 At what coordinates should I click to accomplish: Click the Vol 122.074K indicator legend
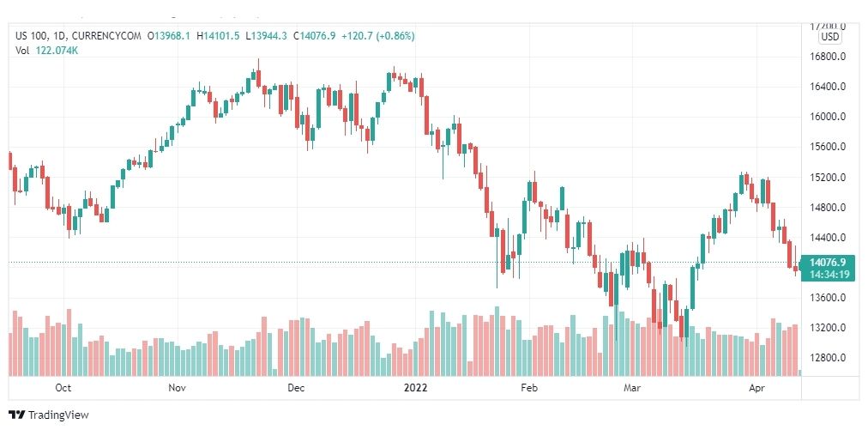tap(46, 51)
